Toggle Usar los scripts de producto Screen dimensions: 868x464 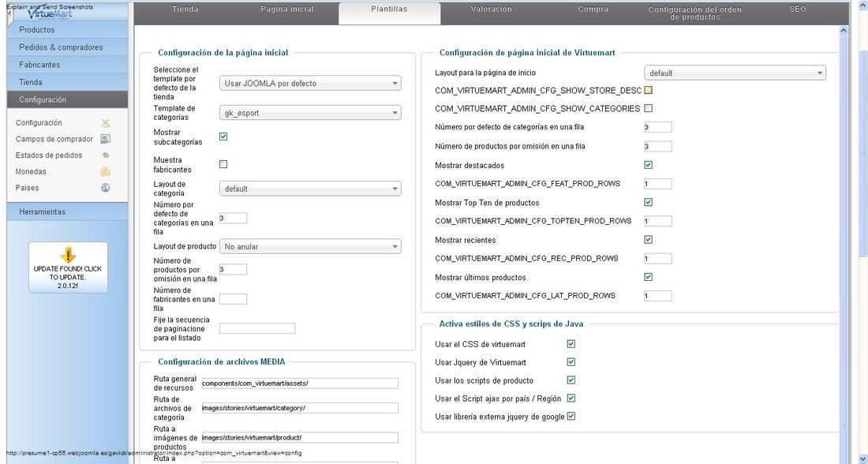[x=571, y=380]
